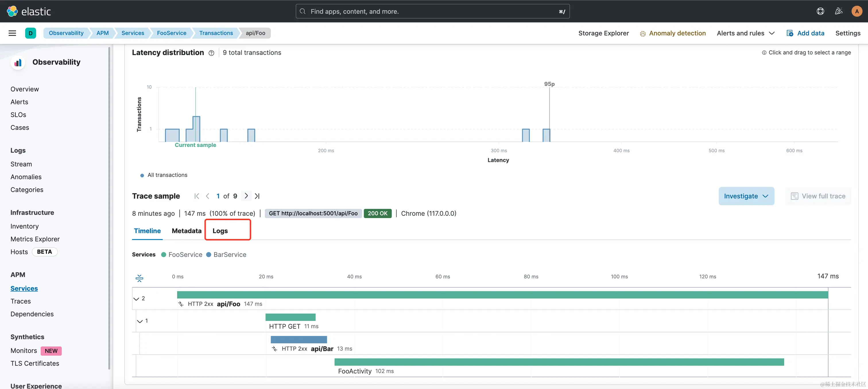This screenshot has width=868, height=389.
Task: Collapse the HTTP GET span row
Action: tap(140, 321)
